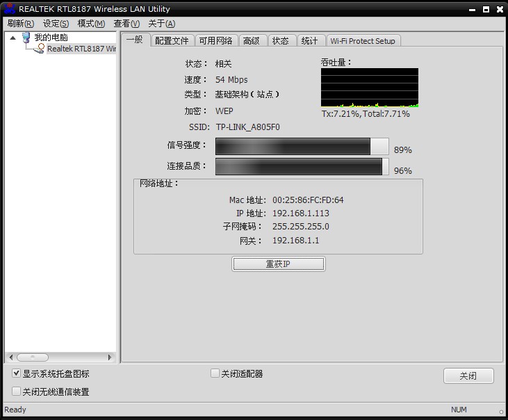The height and width of the screenshot is (420, 508).
Task: Check 关闭无线通信装置 checkbox
Action: (x=16, y=391)
